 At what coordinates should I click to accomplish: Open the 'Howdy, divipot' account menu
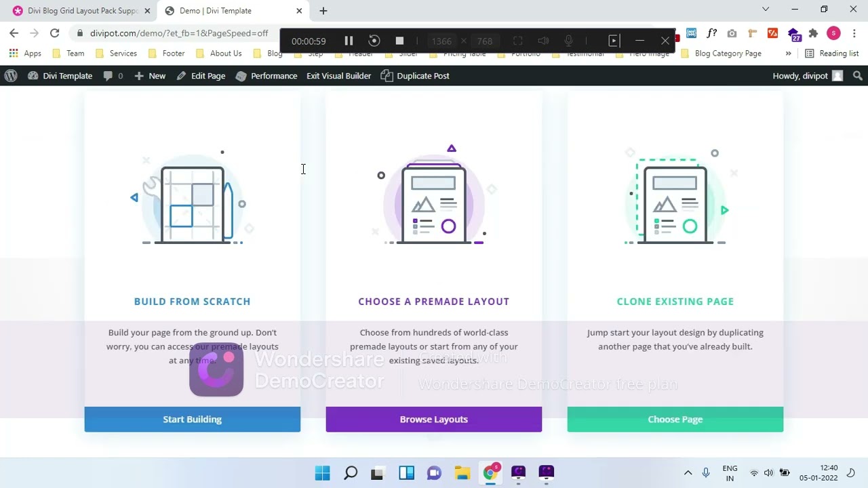(808, 76)
